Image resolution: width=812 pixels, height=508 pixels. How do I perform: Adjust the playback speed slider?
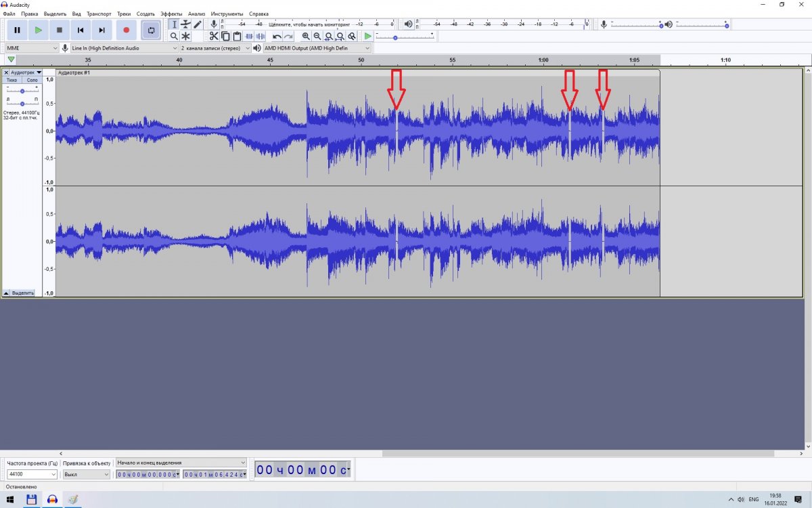click(x=404, y=37)
